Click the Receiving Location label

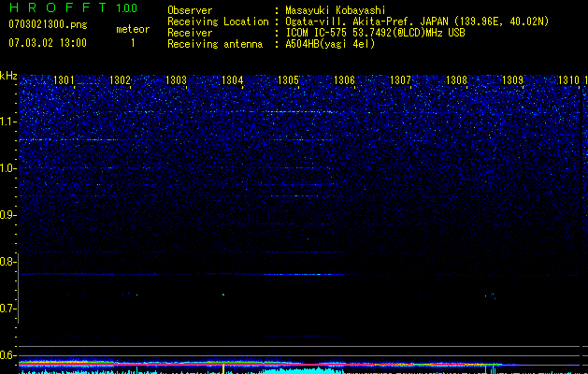coord(218,22)
